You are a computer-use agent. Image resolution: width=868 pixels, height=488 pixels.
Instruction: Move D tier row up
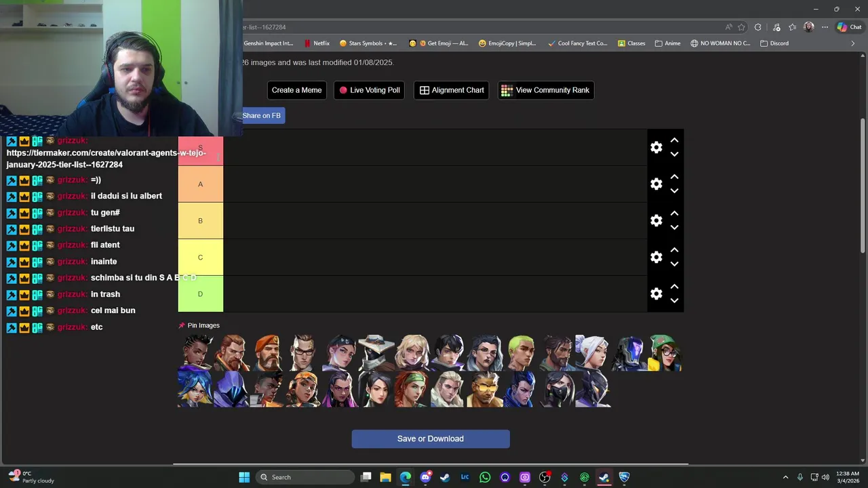[674, 287]
